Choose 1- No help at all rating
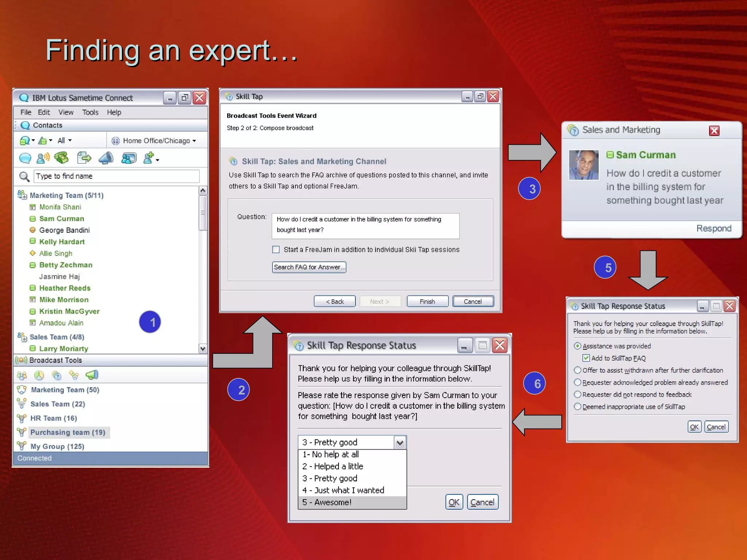Screen dimensions: 747x560 352,454
